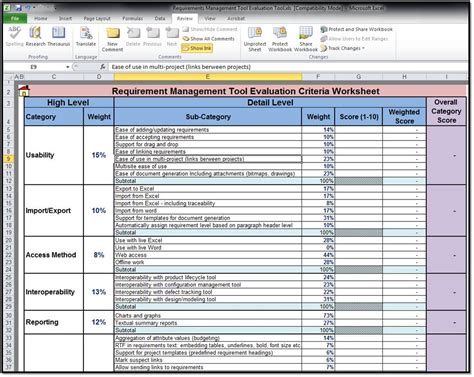Select 'Export to Excel' cell
Image resolution: width=474 pixels, height=377 pixels.
coord(208,189)
